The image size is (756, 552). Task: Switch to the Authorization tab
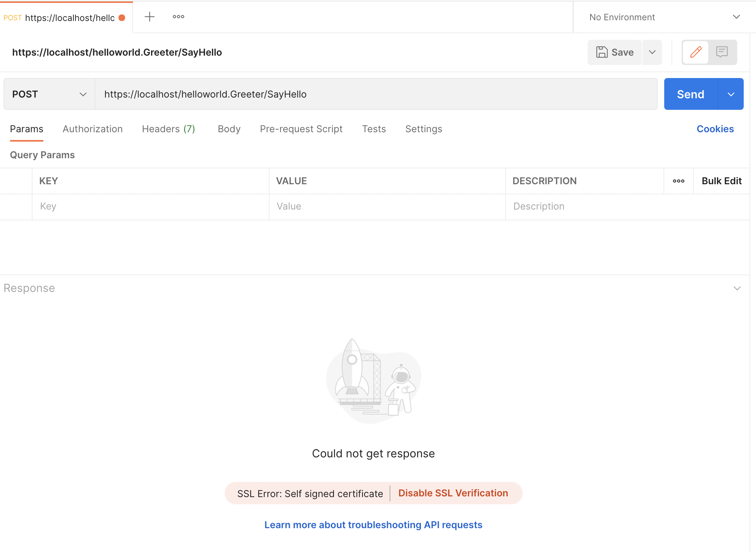pos(93,129)
